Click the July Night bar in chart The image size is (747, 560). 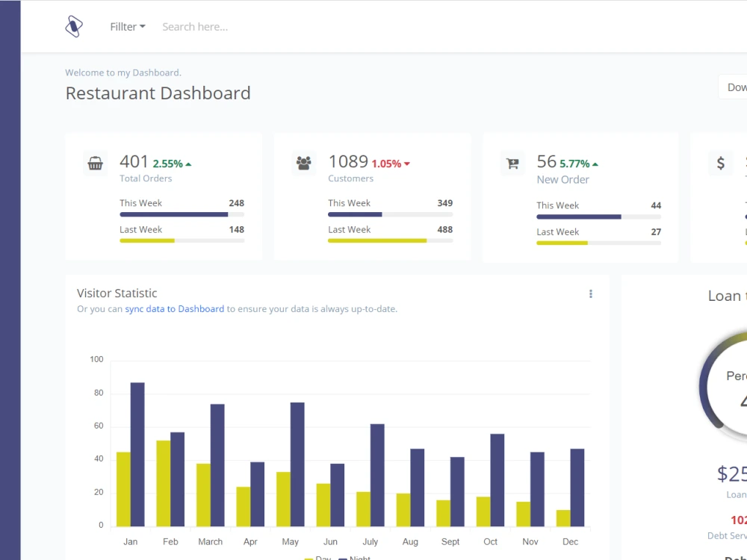pos(377,475)
